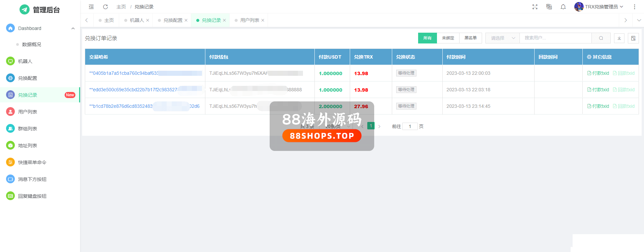The height and width of the screenshot is (252, 644).
Task: Select the 所有 filter option
Action: [427, 38]
